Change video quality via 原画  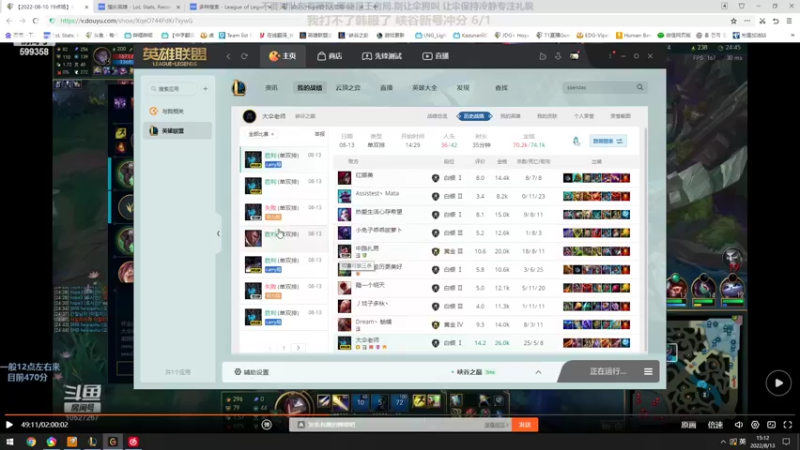(688, 424)
